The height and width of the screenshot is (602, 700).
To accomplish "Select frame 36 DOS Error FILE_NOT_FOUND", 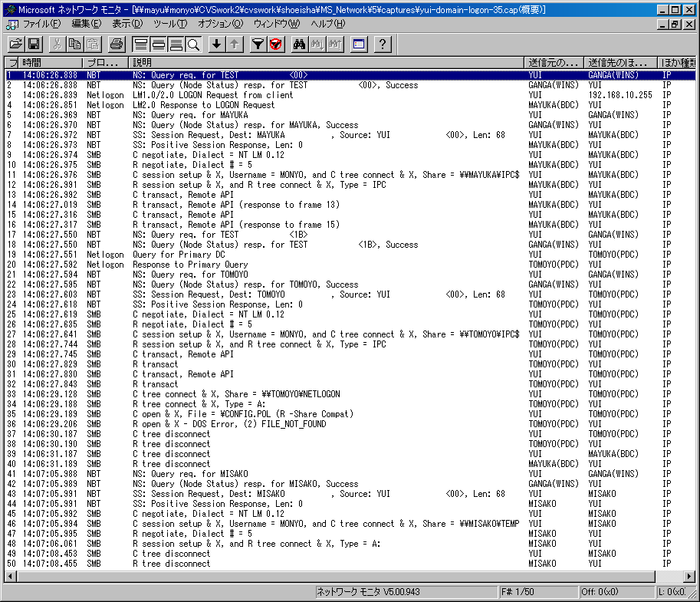I will [x=350, y=424].
